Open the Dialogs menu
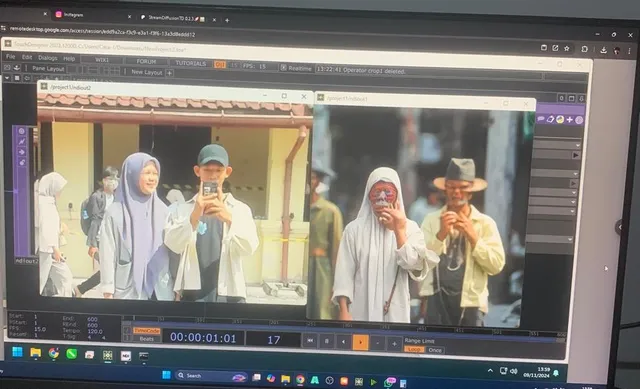Image resolution: width=640 pixels, height=389 pixels. (x=48, y=58)
